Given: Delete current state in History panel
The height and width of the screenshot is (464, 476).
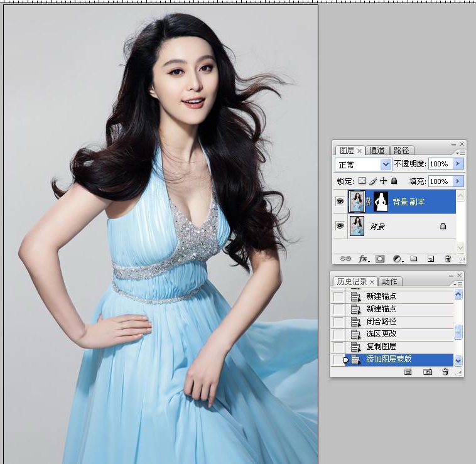Looking at the screenshot, I should pyautogui.click(x=445, y=372).
